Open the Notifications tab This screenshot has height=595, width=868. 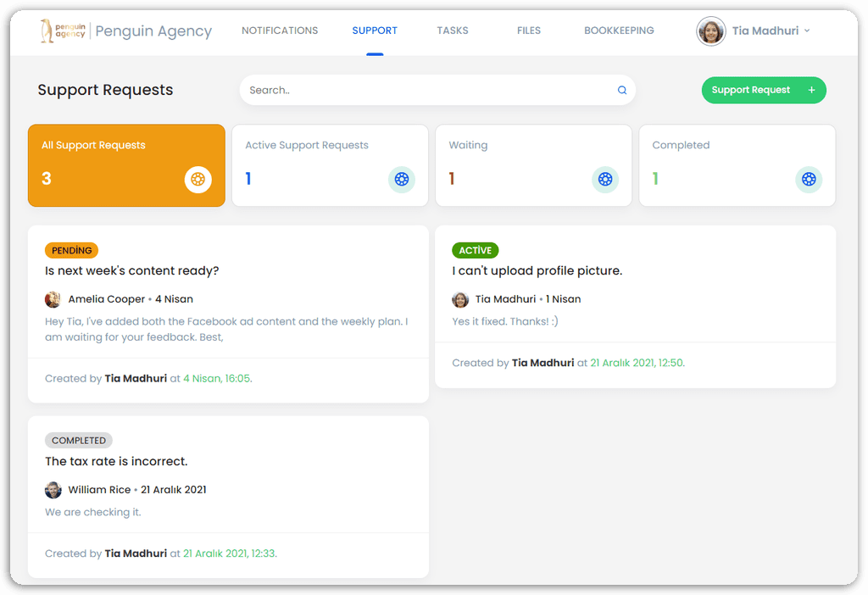coord(280,31)
